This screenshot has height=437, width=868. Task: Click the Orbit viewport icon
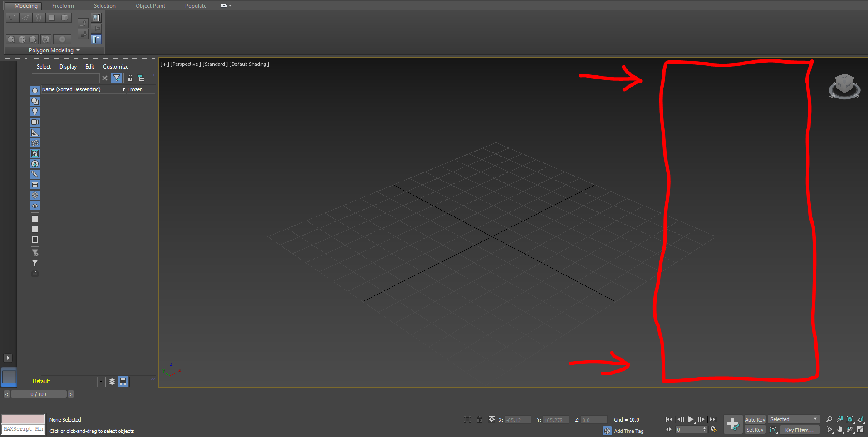click(x=850, y=430)
